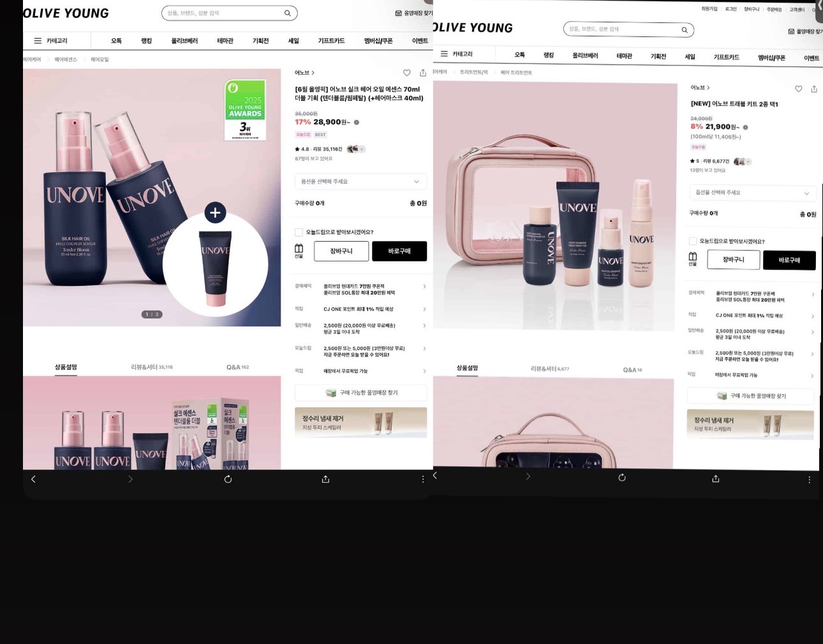The height and width of the screenshot is (644, 823).
Task: Open 랭킹 menu in left window
Action: coord(147,41)
